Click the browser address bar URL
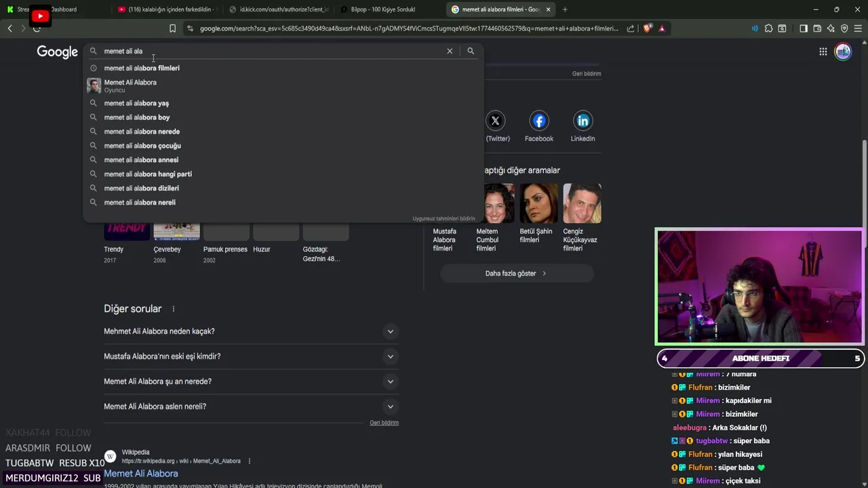 pos(409,28)
